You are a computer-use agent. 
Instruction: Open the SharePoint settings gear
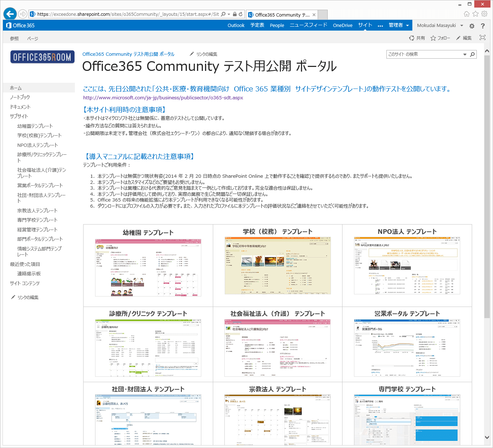tap(472, 26)
